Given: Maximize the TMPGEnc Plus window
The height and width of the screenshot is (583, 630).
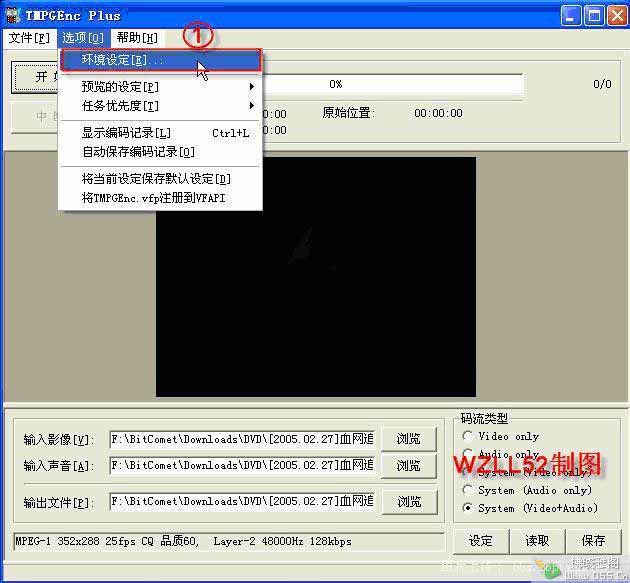Looking at the screenshot, I should tap(594, 16).
